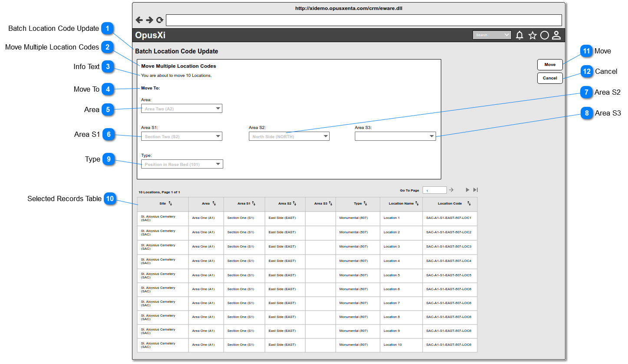Open the Area dropdown
This screenshot has height=364, width=628.
tap(182, 109)
